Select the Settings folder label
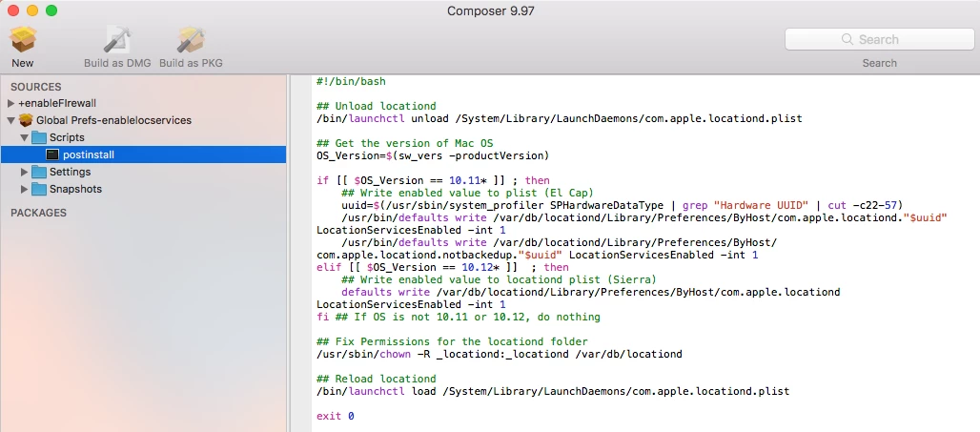Viewport: 980px width, 432px height. [x=70, y=172]
